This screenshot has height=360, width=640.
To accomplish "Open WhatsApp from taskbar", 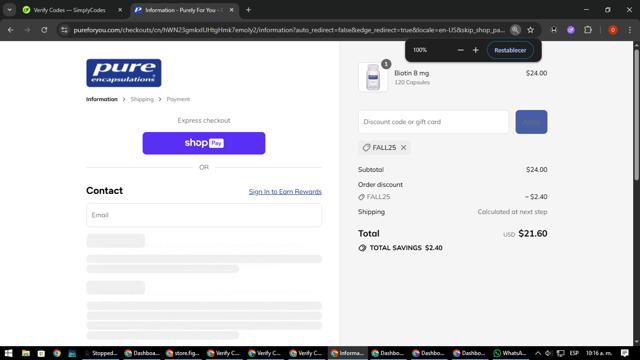I will coord(510,353).
